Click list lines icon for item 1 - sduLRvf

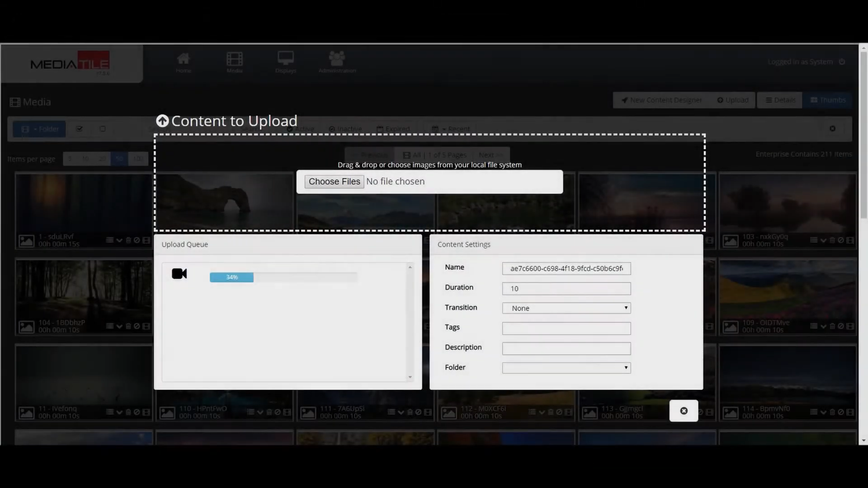[110, 240]
